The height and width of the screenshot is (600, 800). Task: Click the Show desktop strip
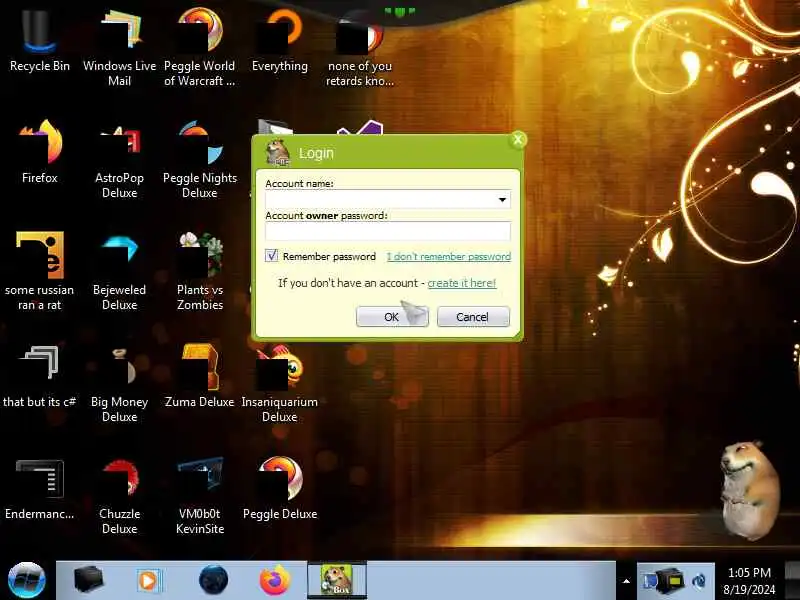792,580
